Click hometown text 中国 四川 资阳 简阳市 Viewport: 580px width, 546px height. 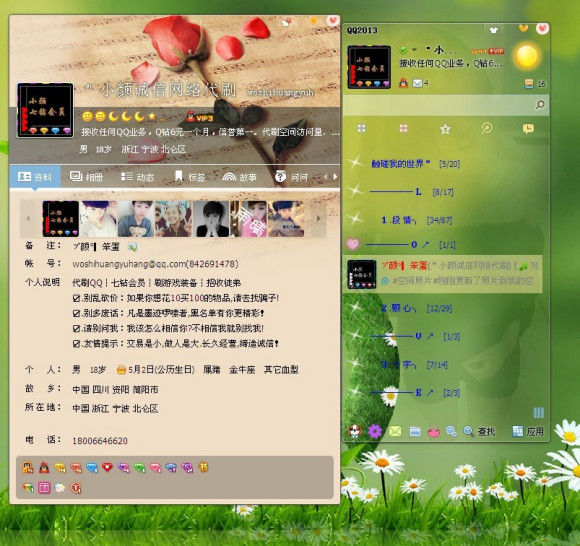115,389
